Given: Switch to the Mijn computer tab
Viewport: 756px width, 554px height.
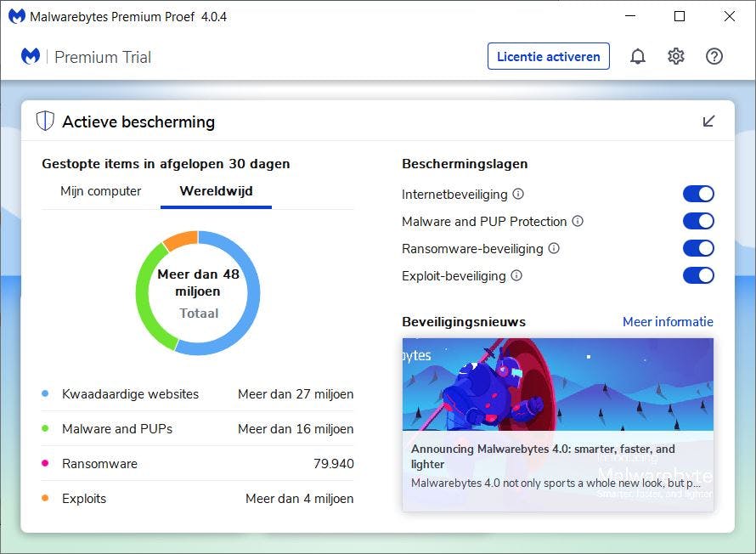Looking at the screenshot, I should 100,191.
